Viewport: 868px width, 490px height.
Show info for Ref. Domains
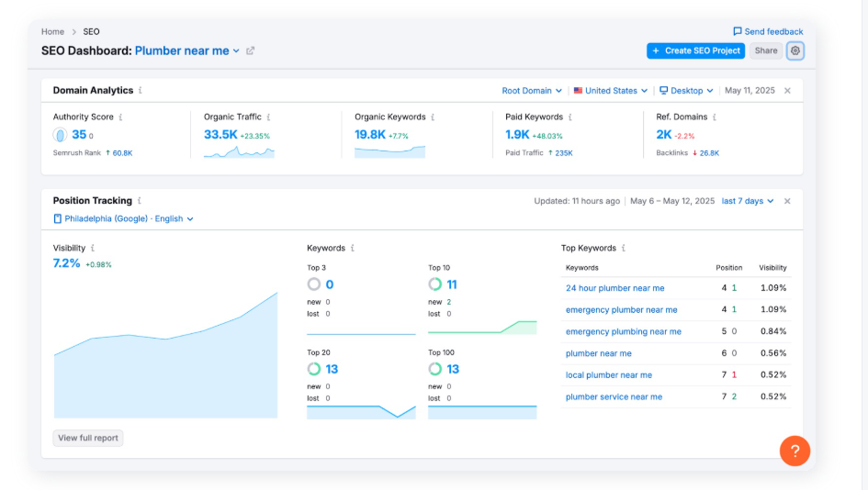point(715,117)
